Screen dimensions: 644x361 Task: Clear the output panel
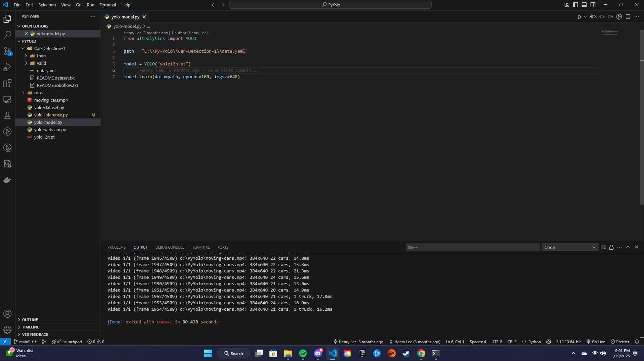tap(603, 247)
